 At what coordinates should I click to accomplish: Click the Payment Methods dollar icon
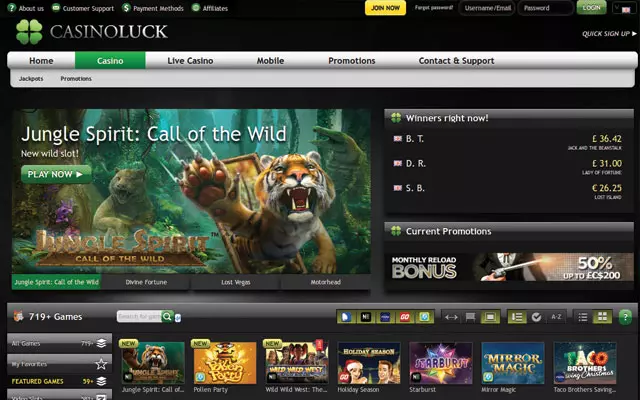point(127,8)
